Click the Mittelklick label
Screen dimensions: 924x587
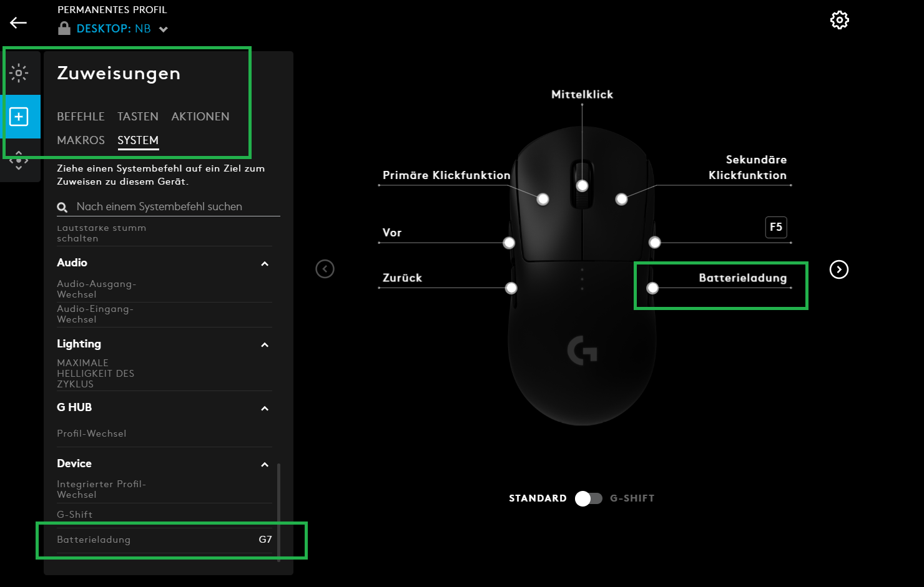[582, 95]
